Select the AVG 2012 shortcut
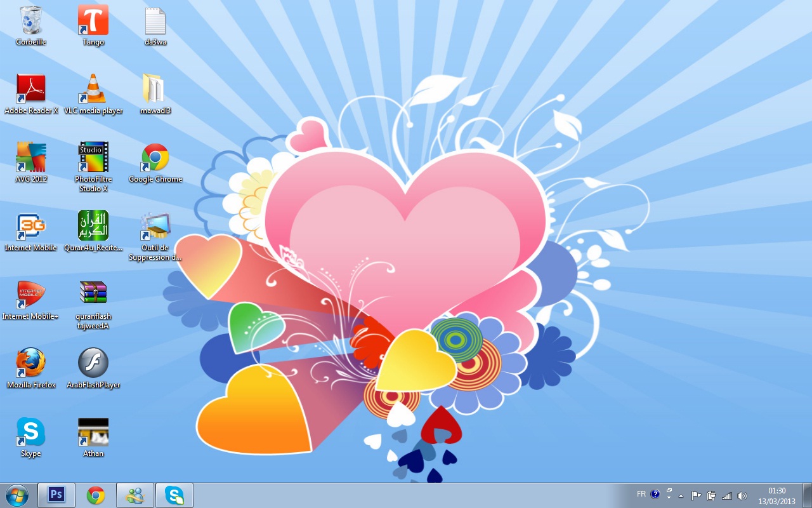The image size is (812, 508). coord(30,163)
